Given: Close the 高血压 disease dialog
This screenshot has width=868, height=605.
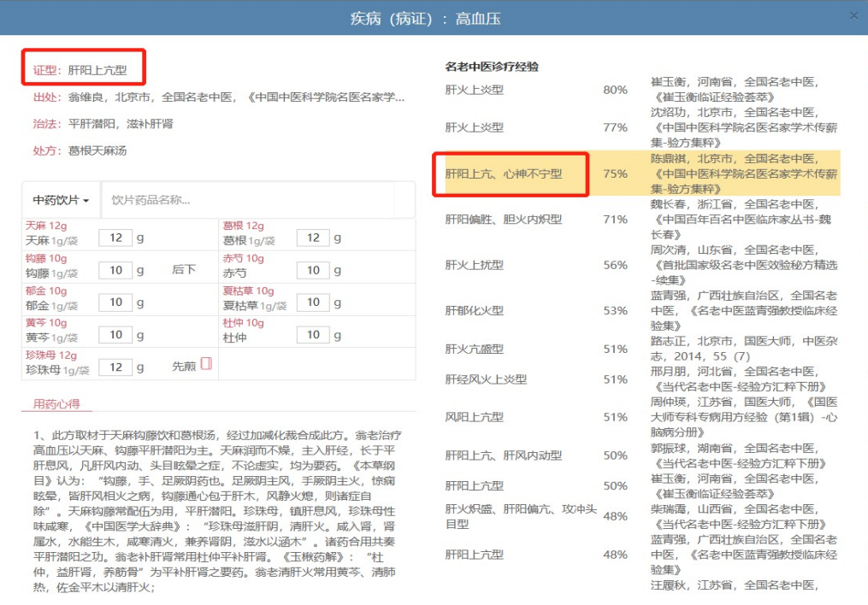Looking at the screenshot, I should tap(853, 16).
